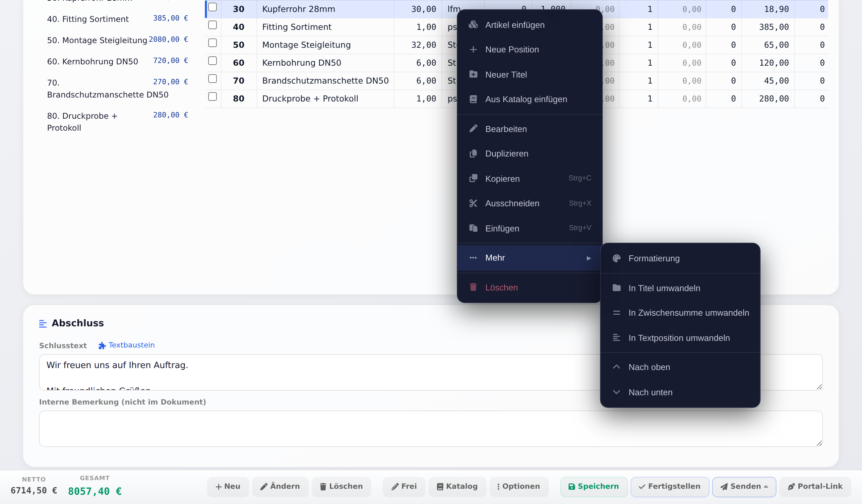Click the Artikel einfügen puzzle icon
The image size is (862, 504).
473,25
